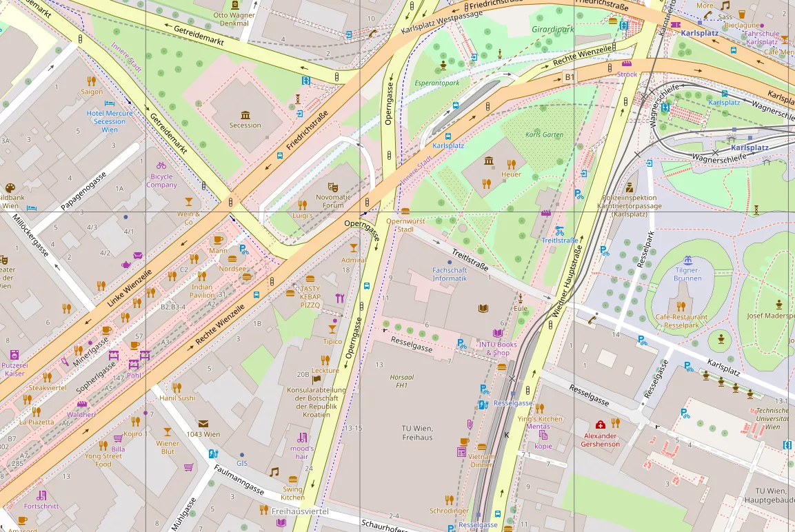This screenshot has width=795, height=532.
Task: Open the 1043 Wien post office marker
Action: pyautogui.click(x=203, y=424)
